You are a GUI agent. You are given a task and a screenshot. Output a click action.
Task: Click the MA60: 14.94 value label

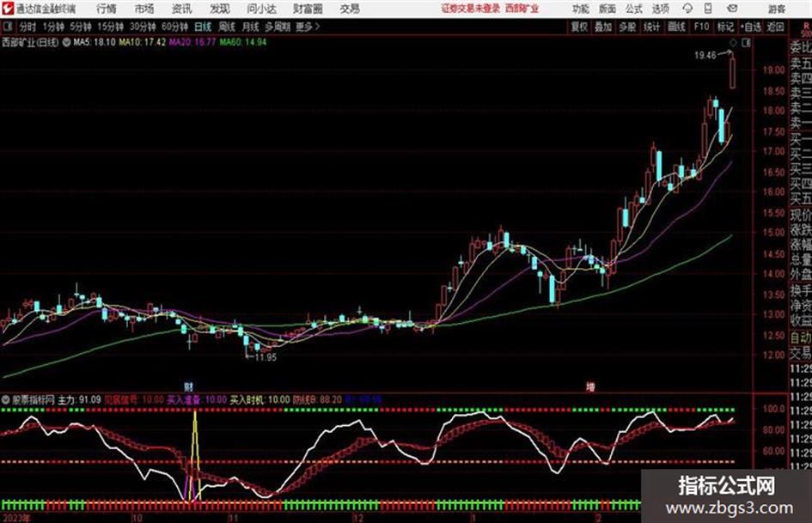[242, 42]
